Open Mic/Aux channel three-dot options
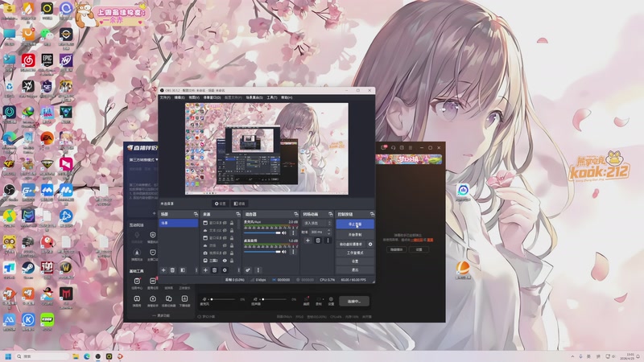 tap(293, 232)
